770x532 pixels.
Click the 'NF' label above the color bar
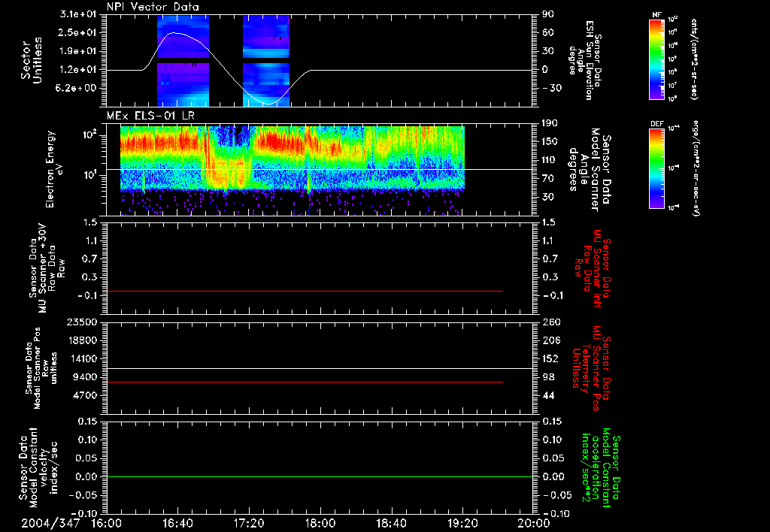coord(657,15)
